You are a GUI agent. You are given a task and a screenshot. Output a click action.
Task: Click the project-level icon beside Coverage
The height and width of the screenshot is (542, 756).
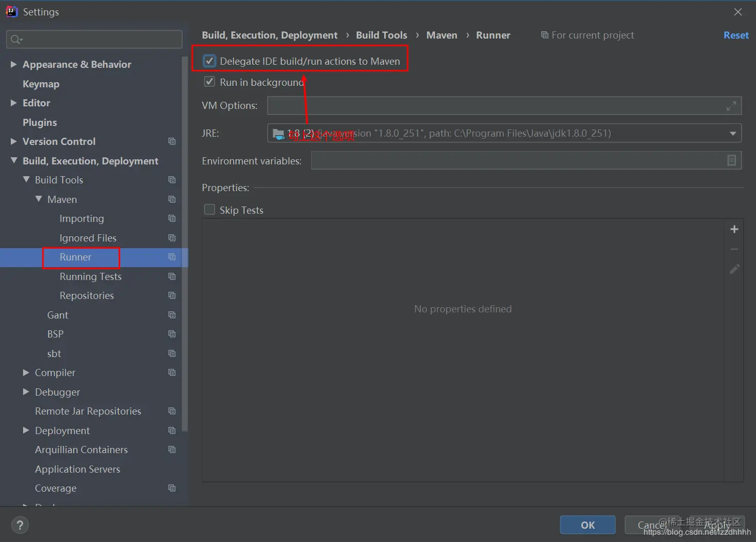tap(172, 488)
